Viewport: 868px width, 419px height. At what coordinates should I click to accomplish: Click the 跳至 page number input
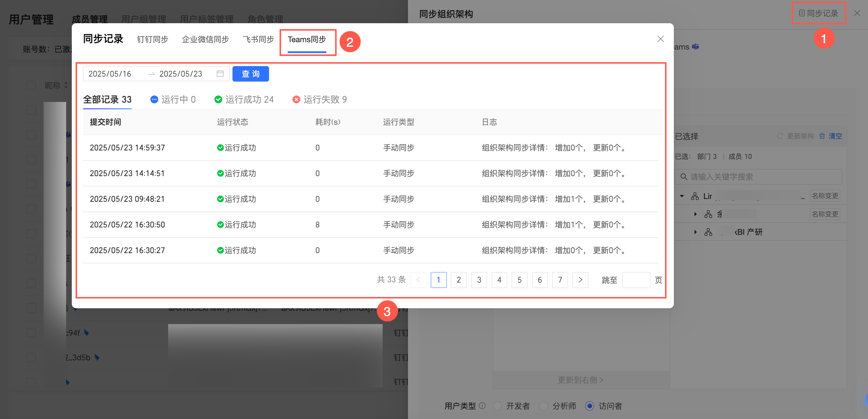pyautogui.click(x=636, y=280)
